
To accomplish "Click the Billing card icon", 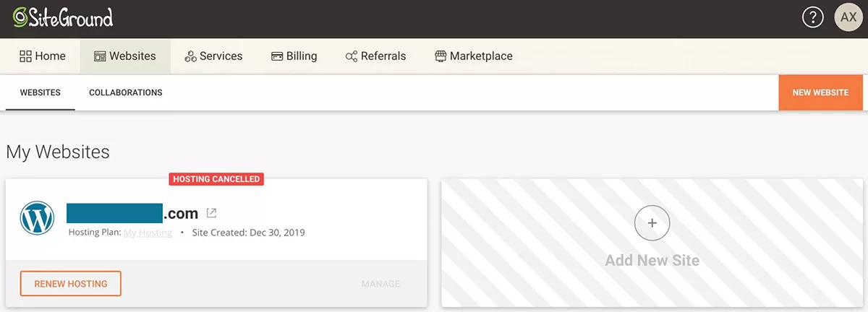I will pyautogui.click(x=277, y=56).
